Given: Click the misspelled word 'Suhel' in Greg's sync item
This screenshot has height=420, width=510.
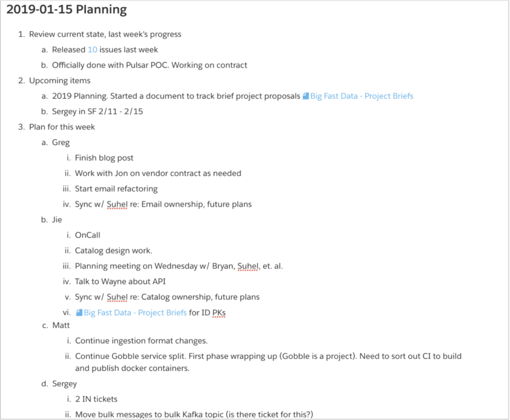Looking at the screenshot, I should pyautogui.click(x=117, y=204).
